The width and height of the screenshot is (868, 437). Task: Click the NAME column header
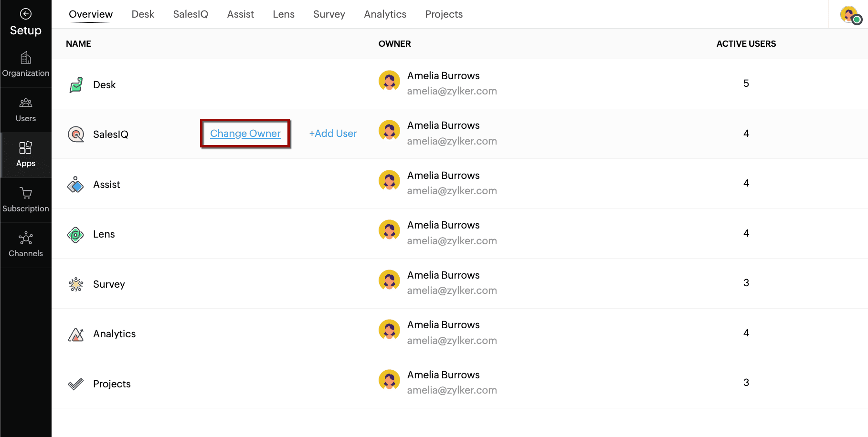click(79, 44)
